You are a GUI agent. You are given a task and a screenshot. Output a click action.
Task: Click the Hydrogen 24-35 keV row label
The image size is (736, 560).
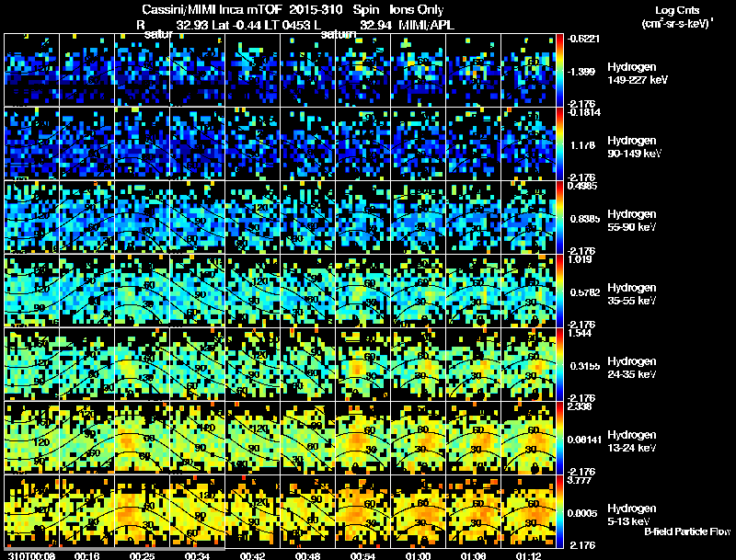(x=632, y=368)
